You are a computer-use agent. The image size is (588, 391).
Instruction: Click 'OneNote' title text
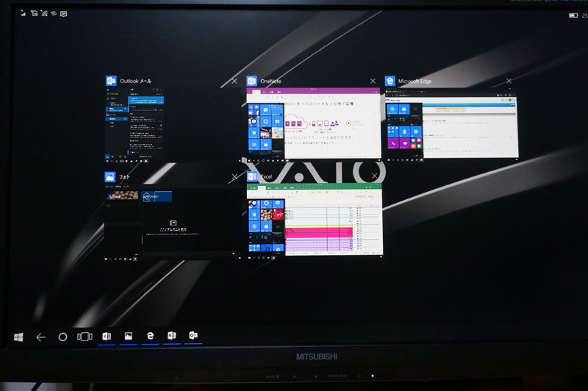click(270, 81)
